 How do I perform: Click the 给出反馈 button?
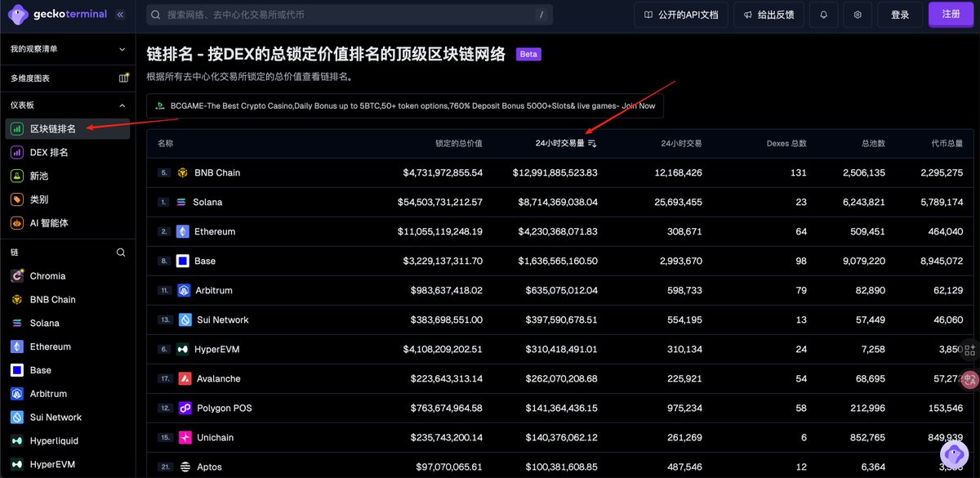click(768, 15)
